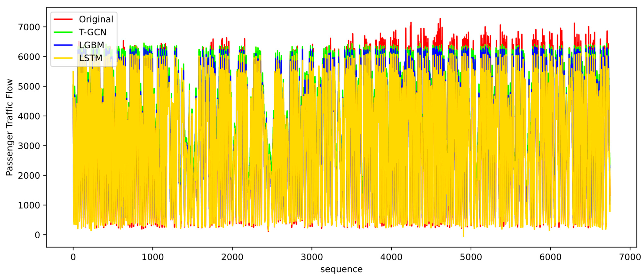The image size is (644, 278).
Task: Click the "sequence" x-axis title
Action: click(341, 270)
